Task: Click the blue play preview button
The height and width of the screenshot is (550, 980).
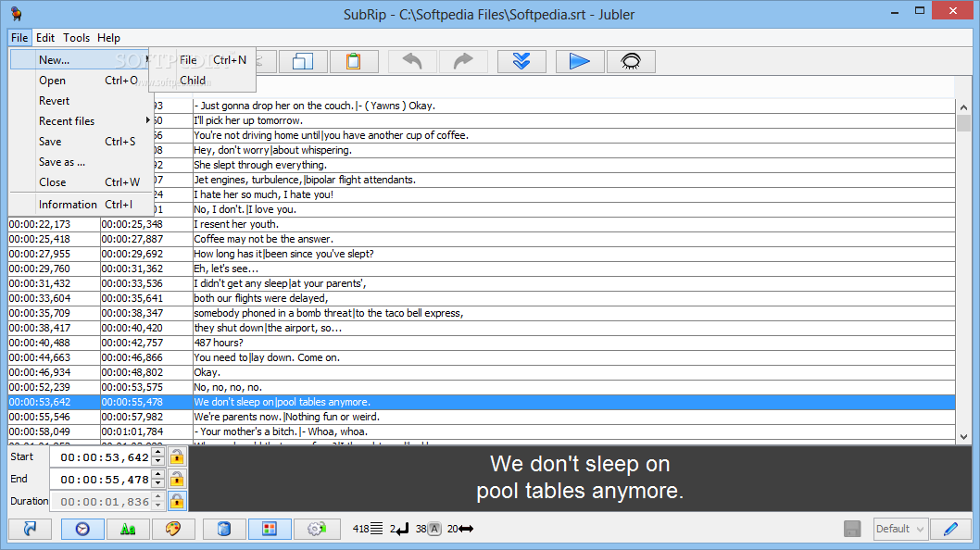Action: pos(580,61)
